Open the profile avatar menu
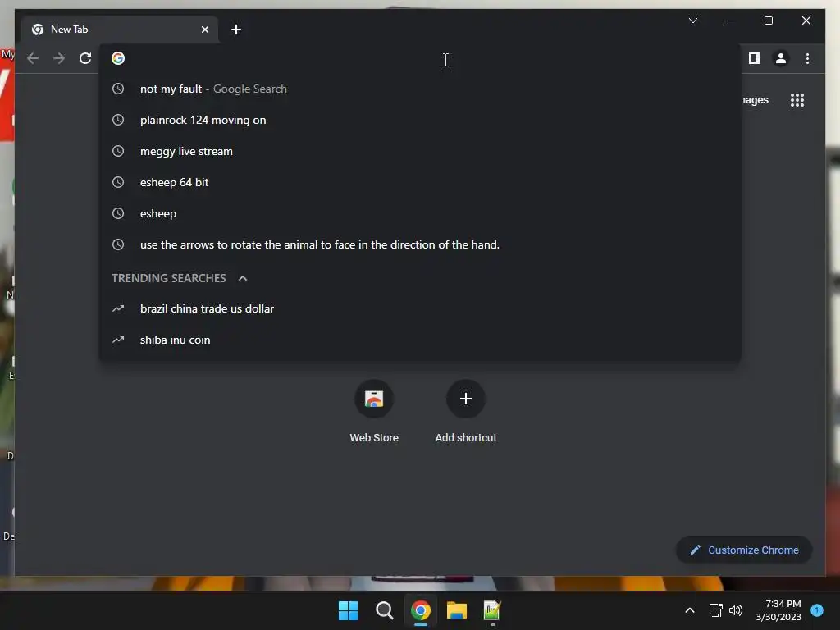The image size is (840, 630). tap(781, 58)
